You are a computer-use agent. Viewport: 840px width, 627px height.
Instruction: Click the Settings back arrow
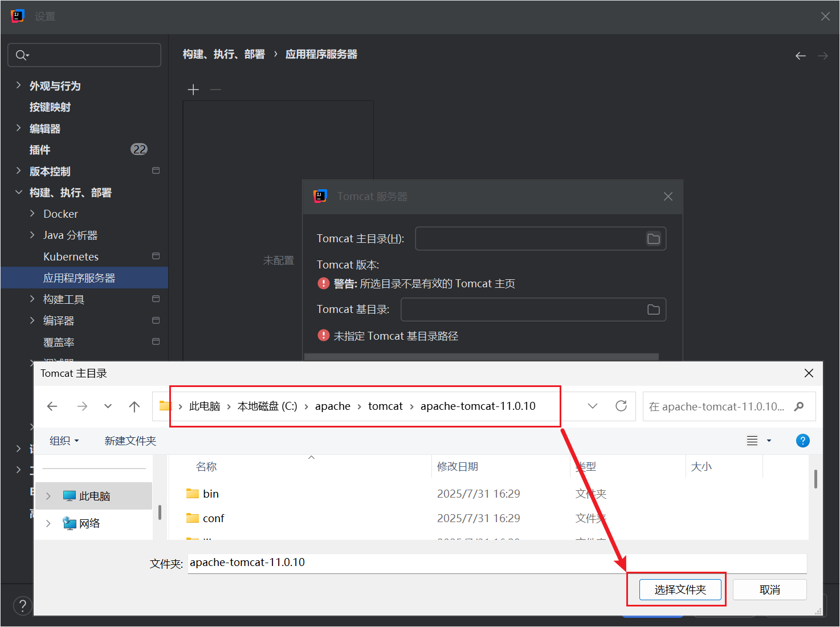pyautogui.click(x=801, y=56)
